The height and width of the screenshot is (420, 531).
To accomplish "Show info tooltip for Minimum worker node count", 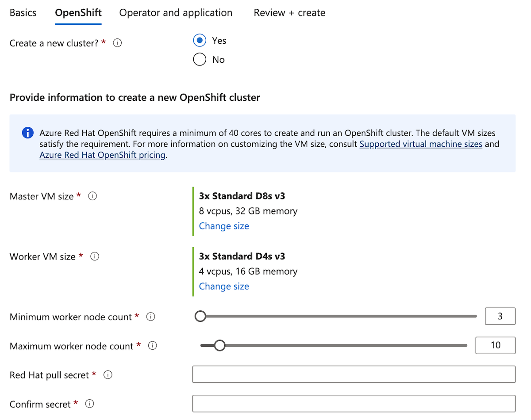I will pyautogui.click(x=150, y=317).
